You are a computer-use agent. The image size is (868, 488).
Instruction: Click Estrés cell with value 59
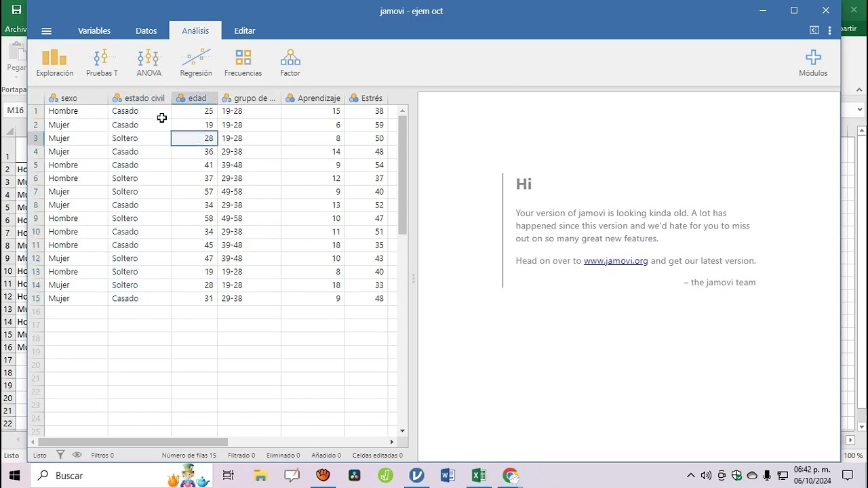pyautogui.click(x=366, y=125)
